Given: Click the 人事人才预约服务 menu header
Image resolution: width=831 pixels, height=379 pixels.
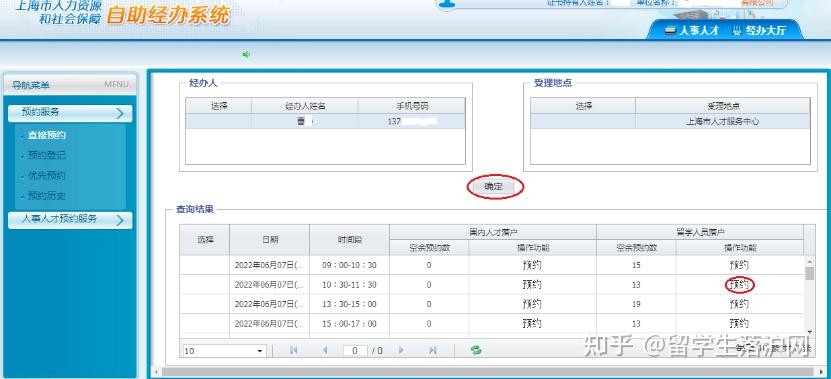Looking at the screenshot, I should pyautogui.click(x=70, y=220).
